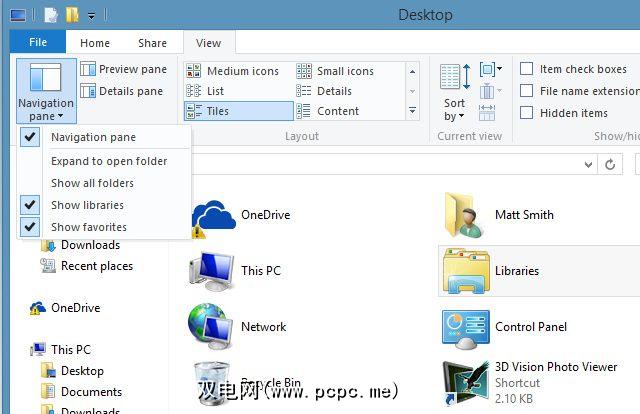Click the Add columns icon
Image resolution: width=640 pixels, height=414 pixels.
(489, 91)
